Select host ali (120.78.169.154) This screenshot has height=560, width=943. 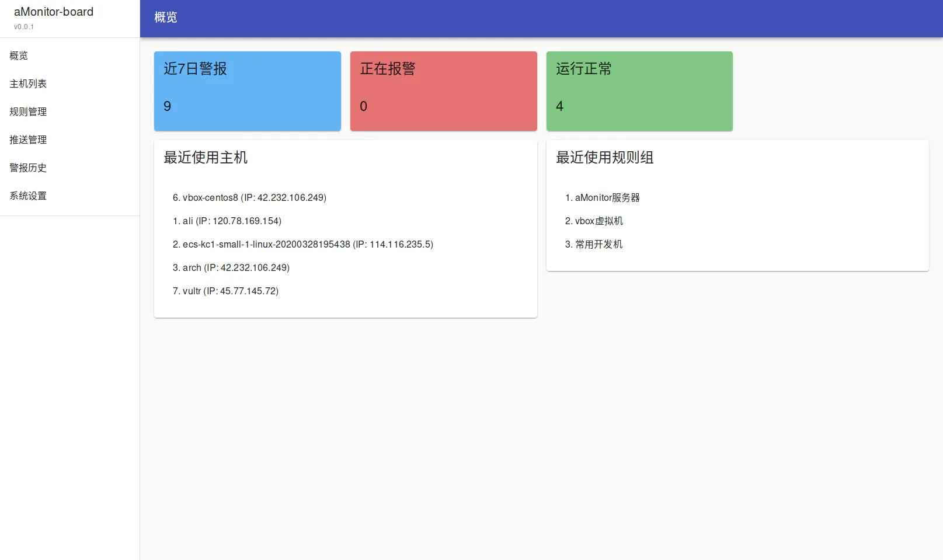point(227,221)
